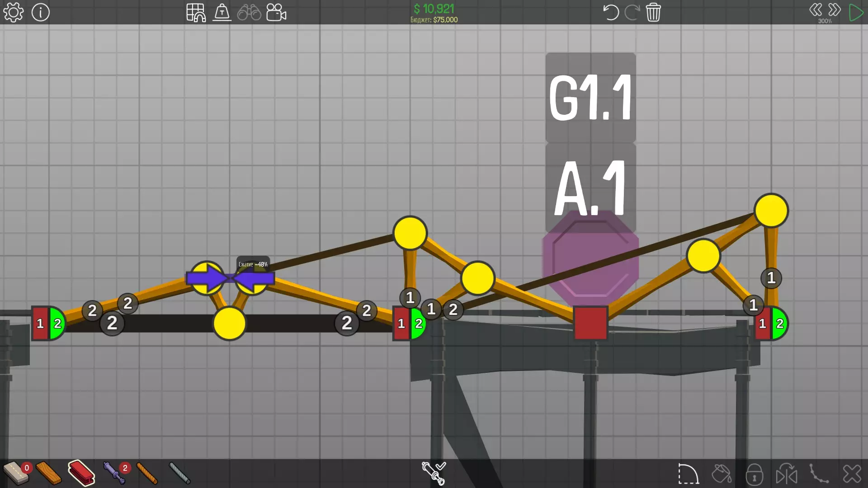
Task: Pick the steel cable material
Action: (x=179, y=473)
